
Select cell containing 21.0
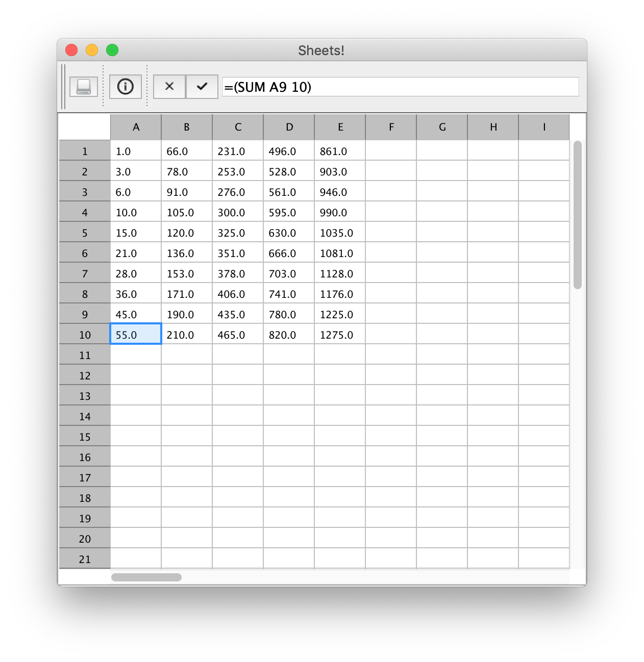click(x=136, y=253)
